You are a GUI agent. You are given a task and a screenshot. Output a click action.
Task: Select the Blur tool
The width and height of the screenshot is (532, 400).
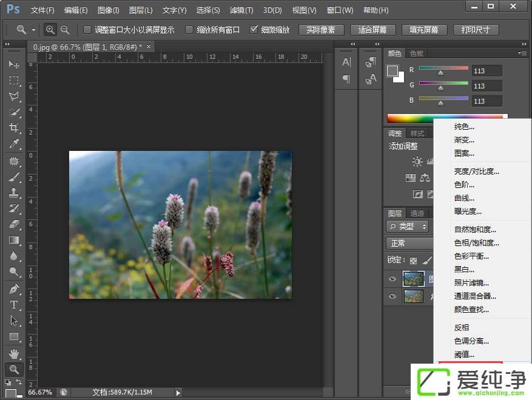tap(13, 256)
